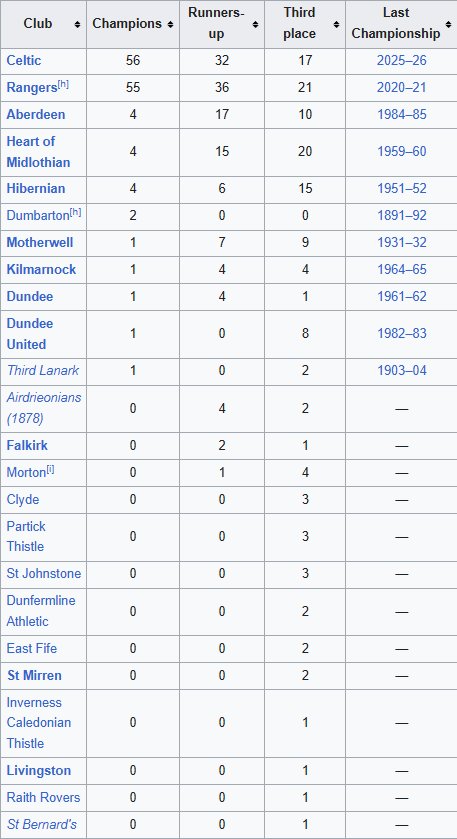457x839 pixels.
Task: Follow the Dundee United link
Action: tap(30, 334)
